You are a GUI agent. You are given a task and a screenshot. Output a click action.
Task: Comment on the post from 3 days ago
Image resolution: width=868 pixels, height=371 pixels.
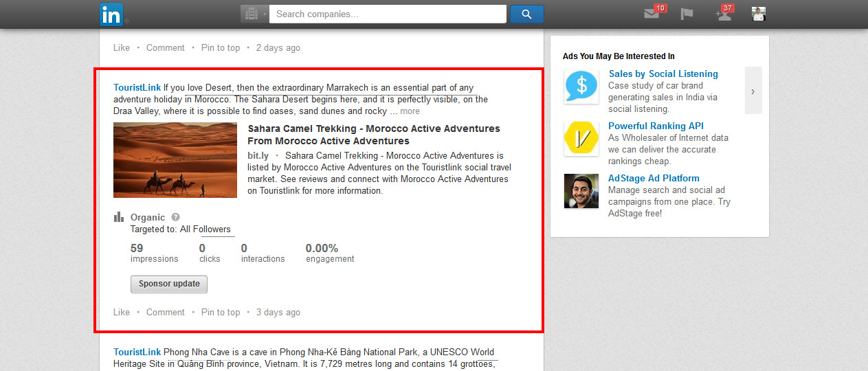[x=166, y=312]
